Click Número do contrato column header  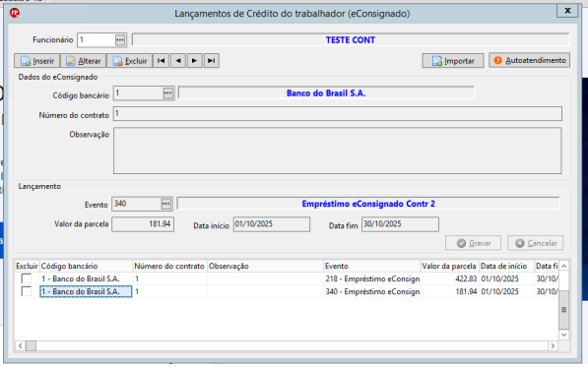pyautogui.click(x=170, y=266)
